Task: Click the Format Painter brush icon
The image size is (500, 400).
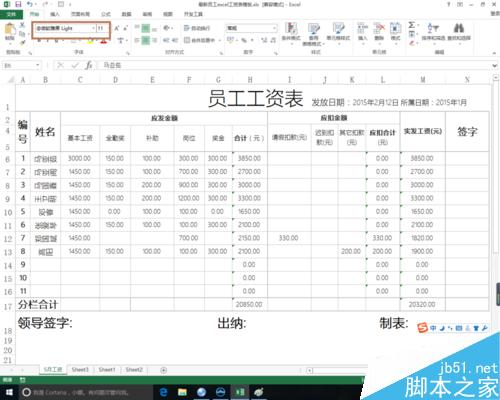Action: tap(22, 42)
